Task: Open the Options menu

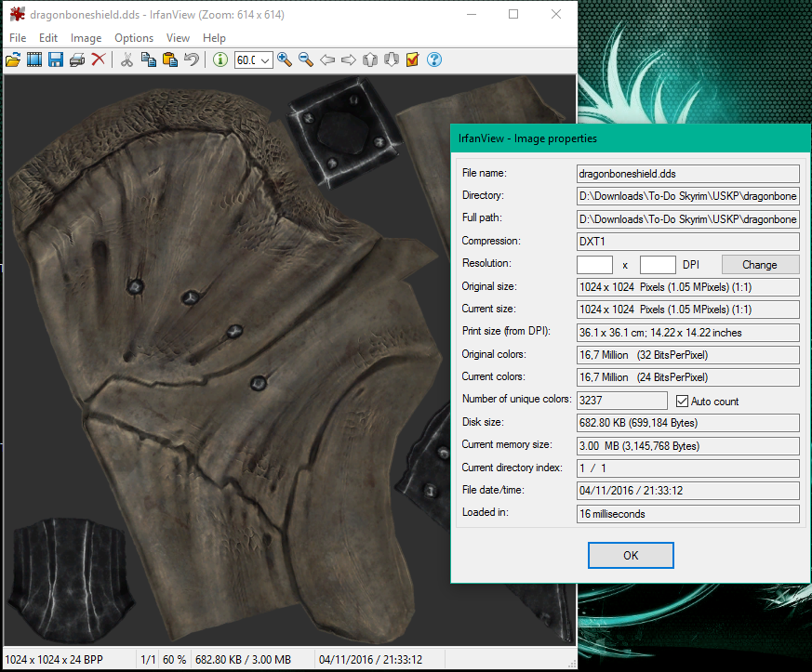Action: click(x=134, y=38)
